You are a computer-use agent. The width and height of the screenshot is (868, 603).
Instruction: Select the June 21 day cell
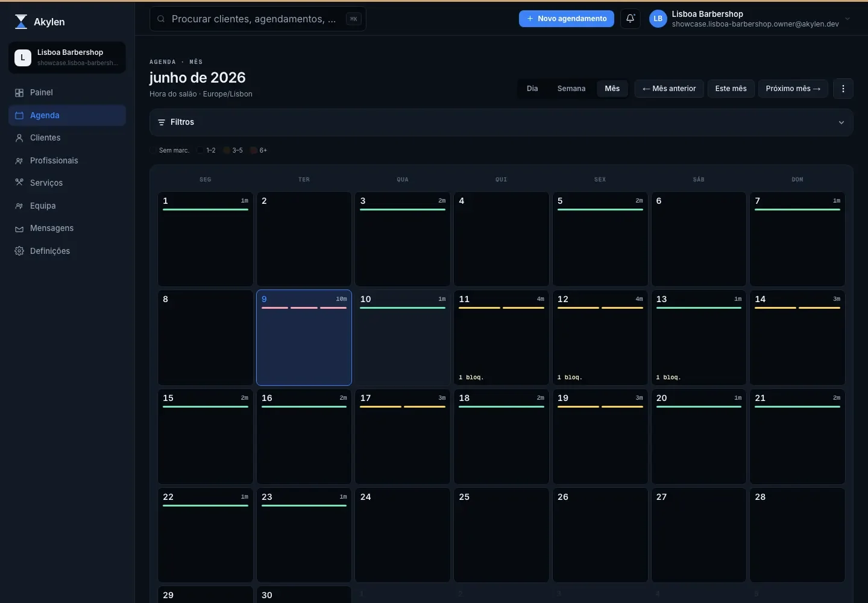click(797, 437)
